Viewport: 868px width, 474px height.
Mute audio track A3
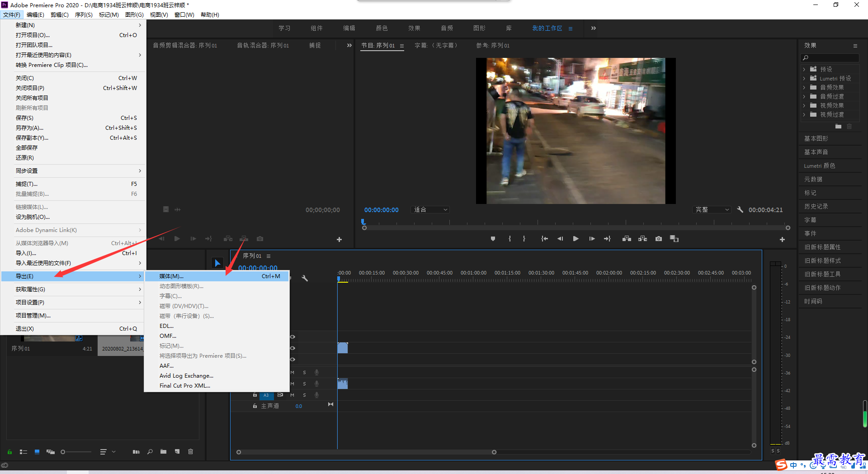point(292,395)
